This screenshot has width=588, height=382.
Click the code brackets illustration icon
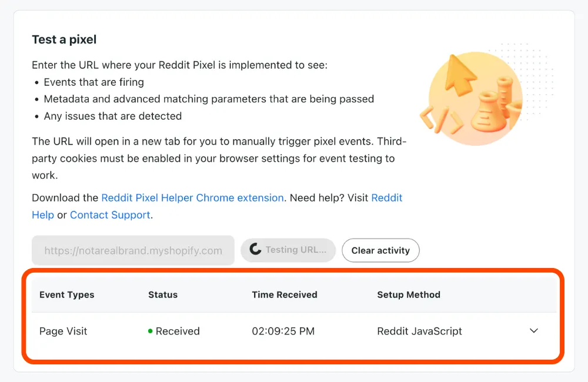(441, 120)
